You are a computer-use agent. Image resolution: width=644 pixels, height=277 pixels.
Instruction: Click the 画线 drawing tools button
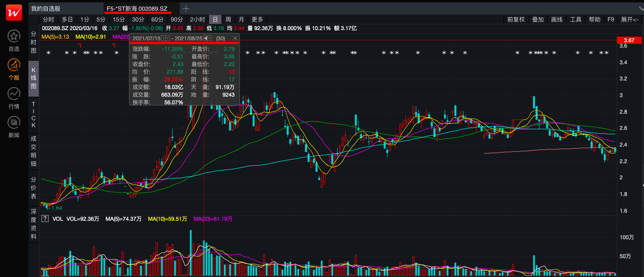pos(557,19)
